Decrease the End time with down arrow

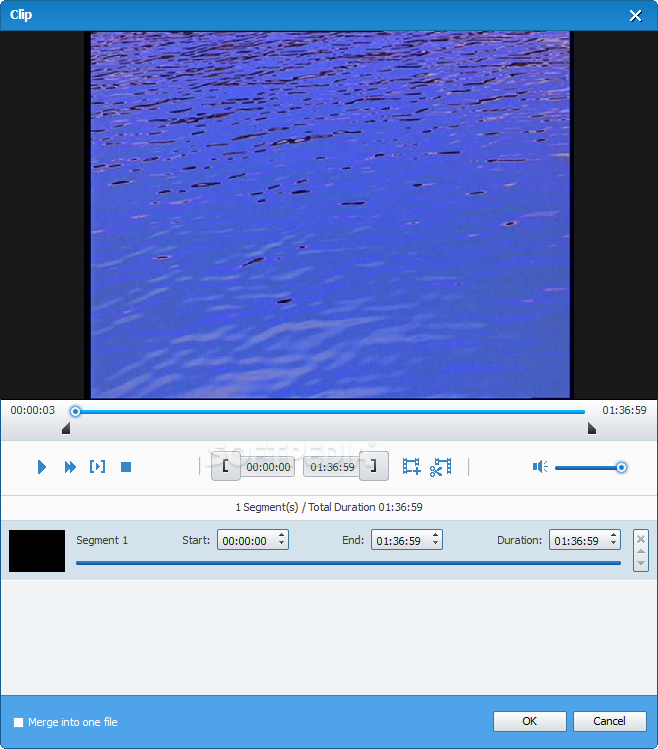pyautogui.click(x=435, y=544)
